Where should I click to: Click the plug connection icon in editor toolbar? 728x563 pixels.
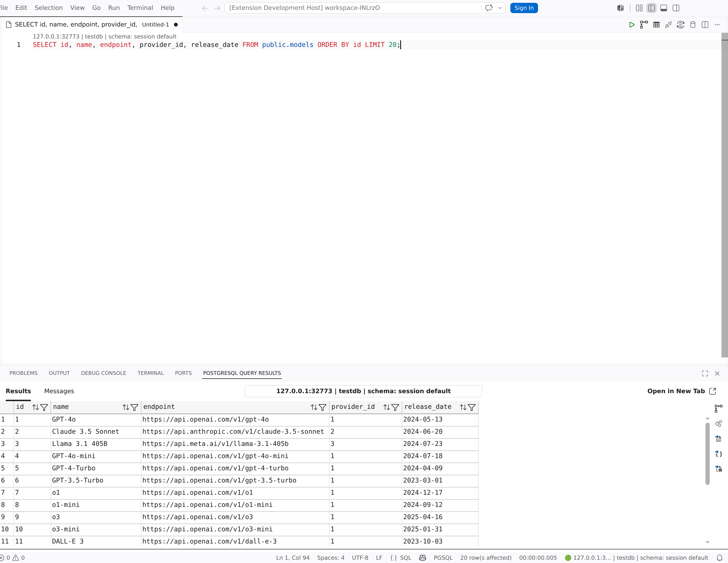tap(668, 25)
